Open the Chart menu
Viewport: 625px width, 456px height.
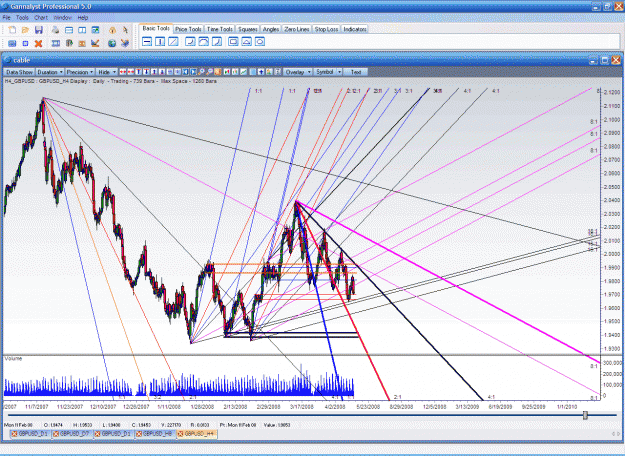point(41,18)
